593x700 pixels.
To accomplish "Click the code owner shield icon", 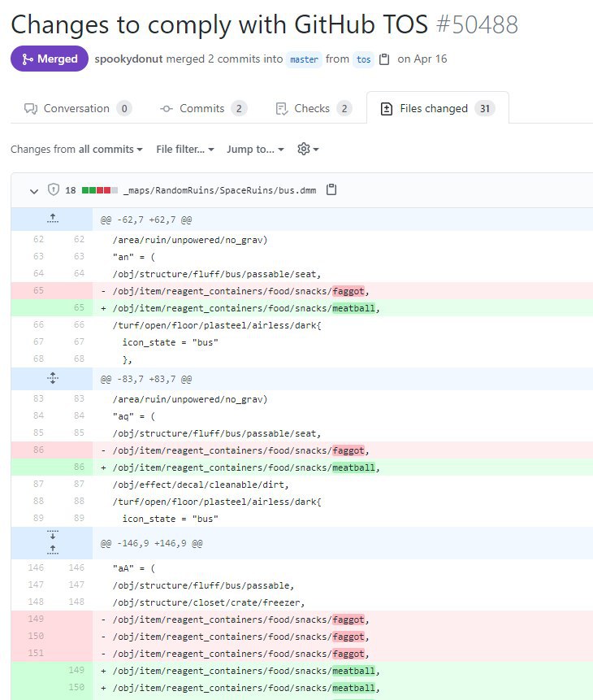I will [x=53, y=189].
